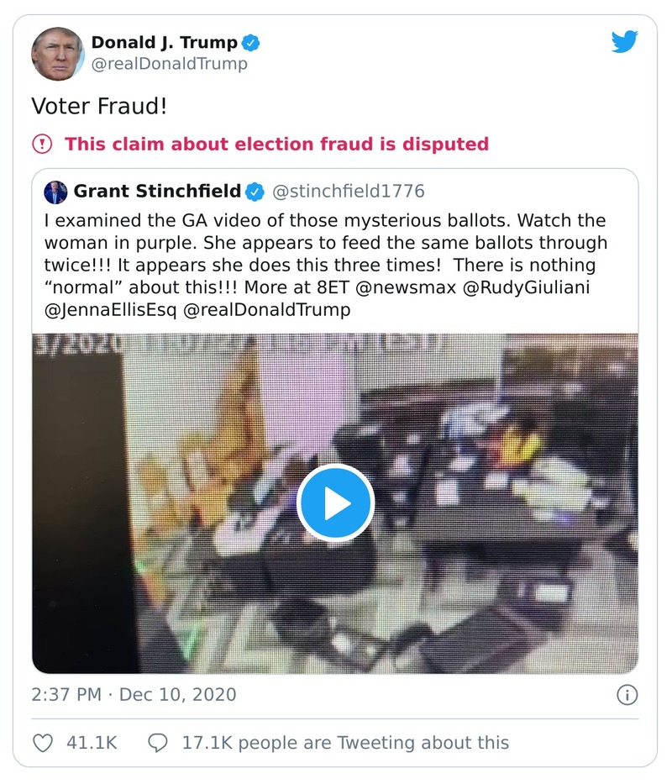Open the disputed election fraud claim notice
Viewport: 672px width, 784px height.
pyautogui.click(x=276, y=144)
